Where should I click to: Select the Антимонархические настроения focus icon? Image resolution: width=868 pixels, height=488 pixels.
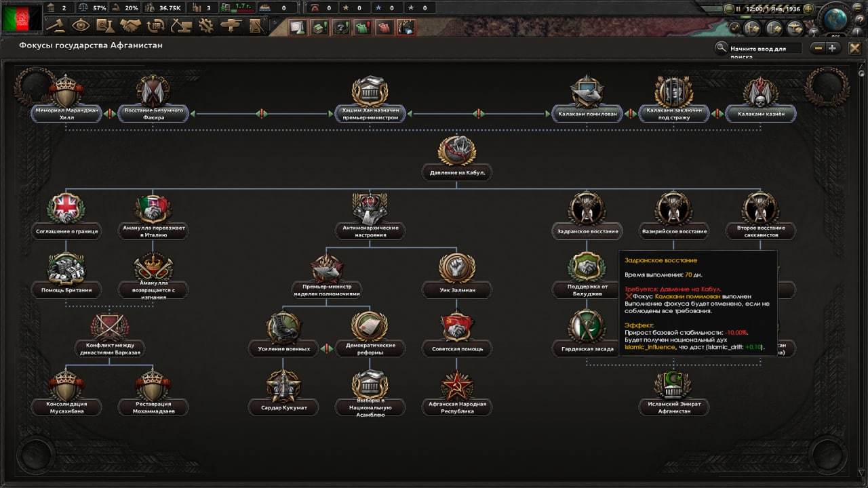coord(370,209)
